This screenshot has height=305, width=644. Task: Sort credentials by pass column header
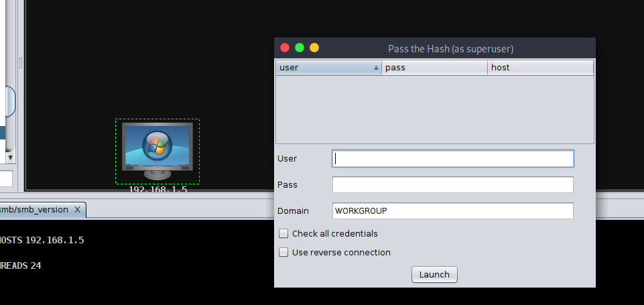(x=434, y=68)
